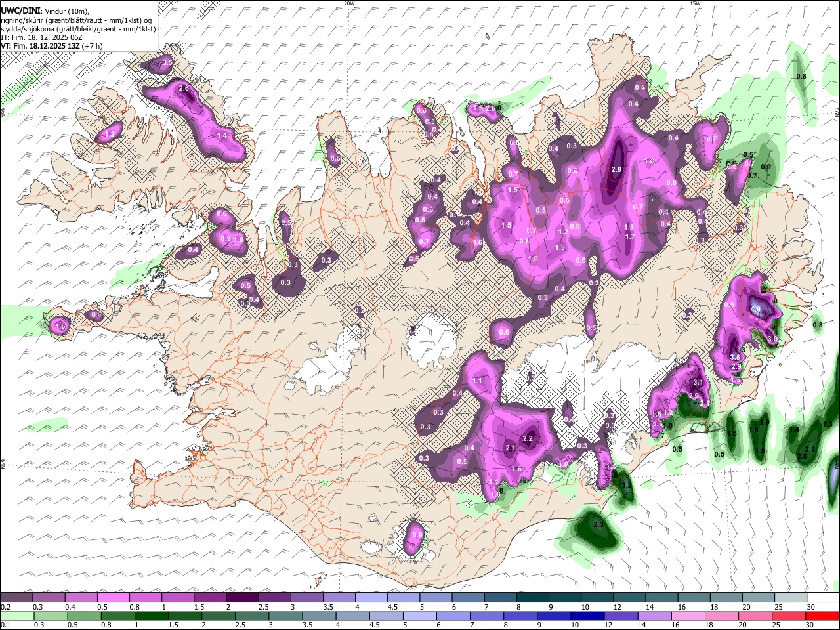Viewport: 840px width, 630px height.
Task: Click the '3.8' value on the east coast
Action: click(735, 357)
